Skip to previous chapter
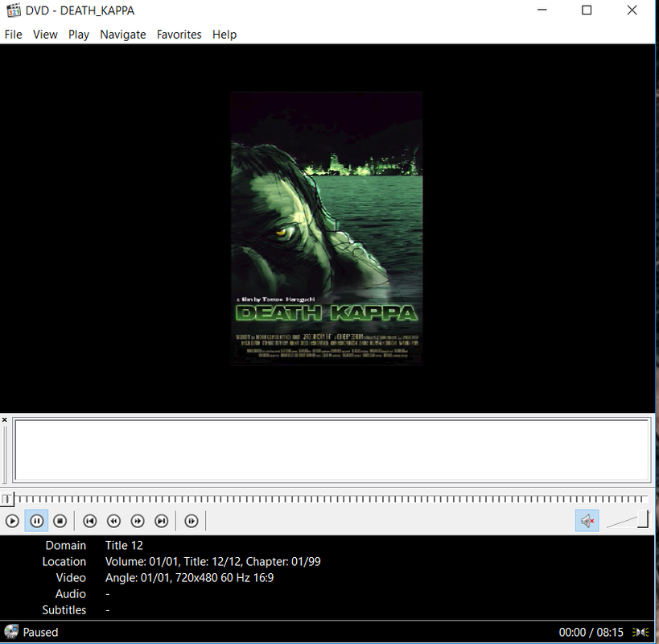Screen dimensions: 659x644 coord(90,521)
